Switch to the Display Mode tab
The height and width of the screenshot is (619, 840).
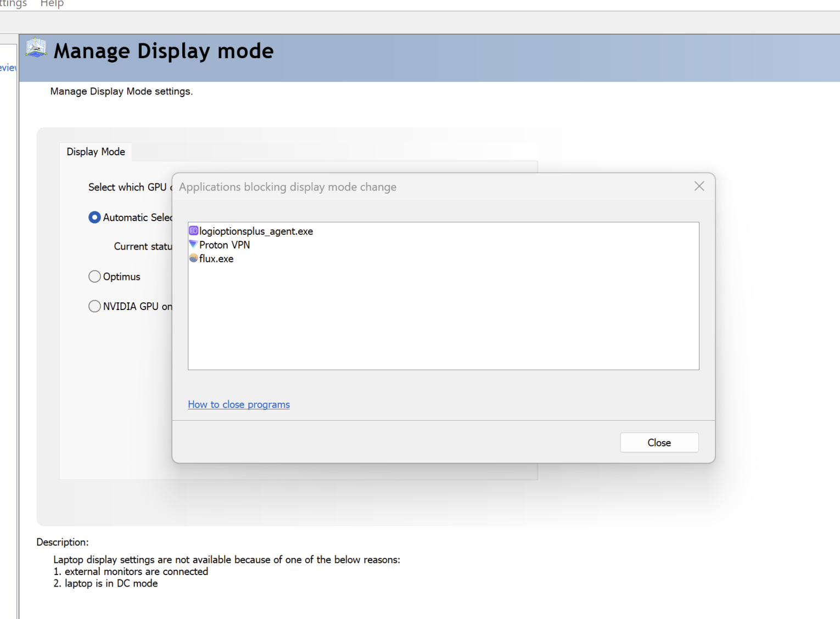[95, 151]
